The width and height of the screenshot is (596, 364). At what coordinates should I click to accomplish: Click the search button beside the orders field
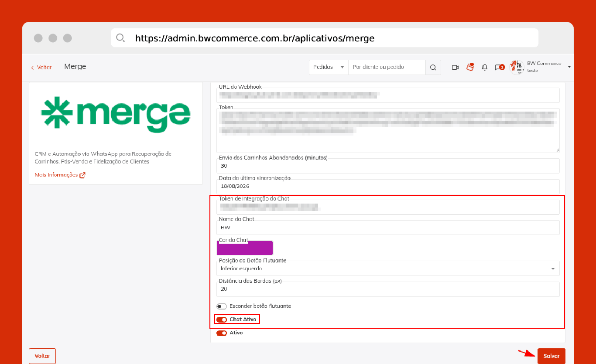433,67
